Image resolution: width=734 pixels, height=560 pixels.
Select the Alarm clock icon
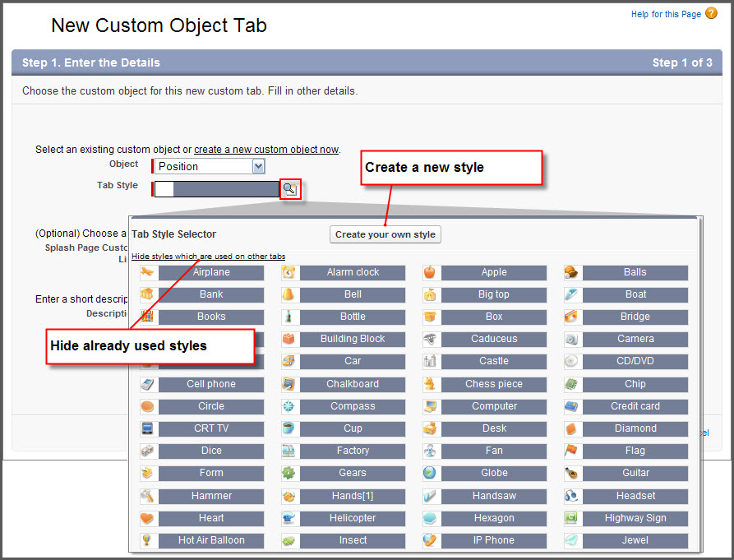[289, 272]
